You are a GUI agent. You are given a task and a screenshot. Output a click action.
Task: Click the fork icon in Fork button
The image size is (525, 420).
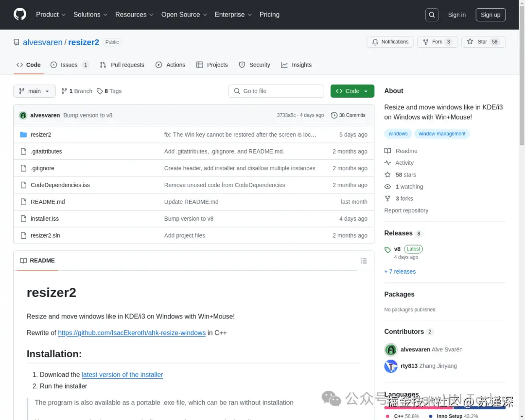425,42
